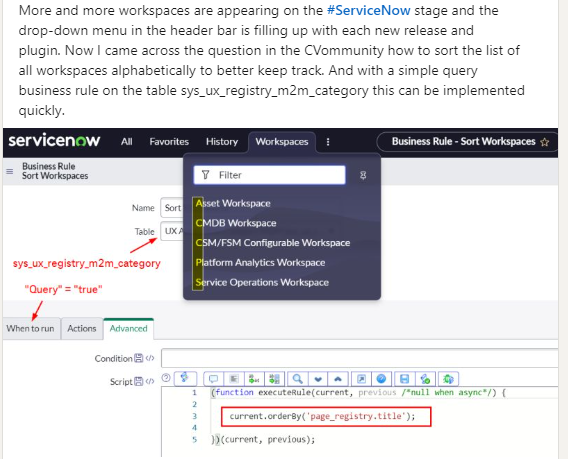The width and height of the screenshot is (568, 459).
Task: Open the three-dot more menu in header
Action: (328, 142)
